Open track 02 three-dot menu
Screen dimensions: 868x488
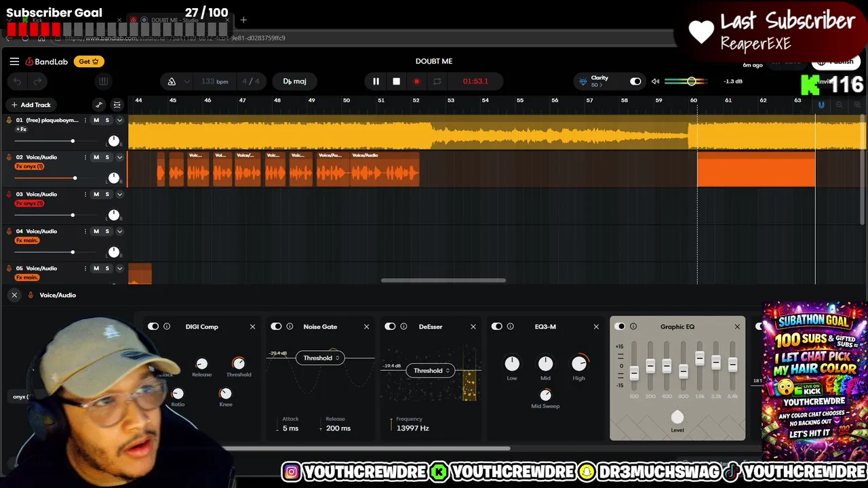tap(85, 157)
